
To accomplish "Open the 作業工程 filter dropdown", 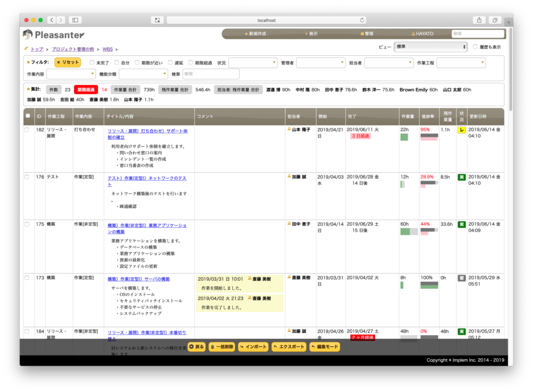I will coord(461,62).
